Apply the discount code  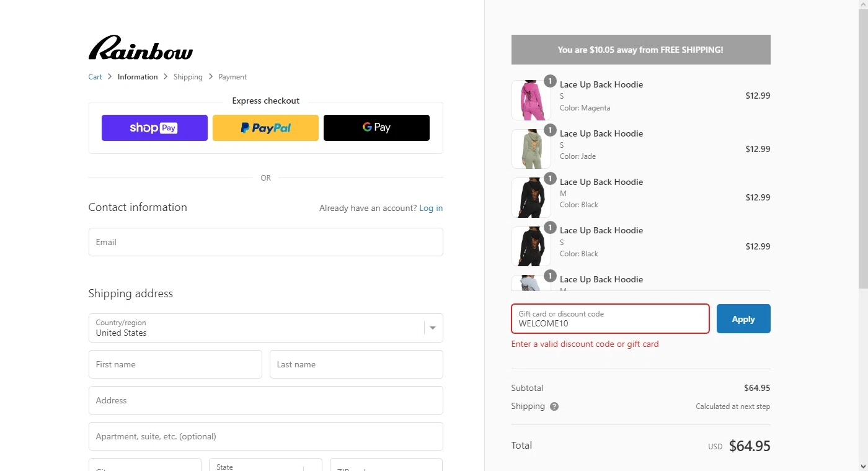[x=743, y=319]
